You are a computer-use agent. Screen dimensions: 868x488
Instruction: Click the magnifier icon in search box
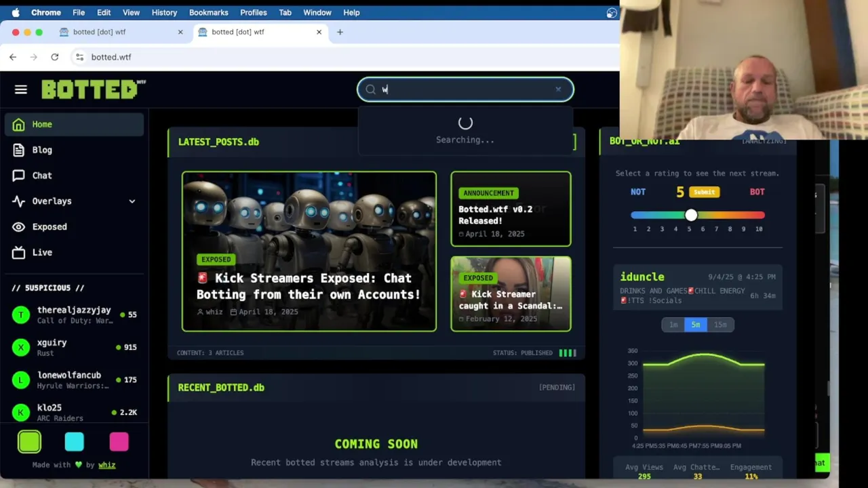point(370,89)
